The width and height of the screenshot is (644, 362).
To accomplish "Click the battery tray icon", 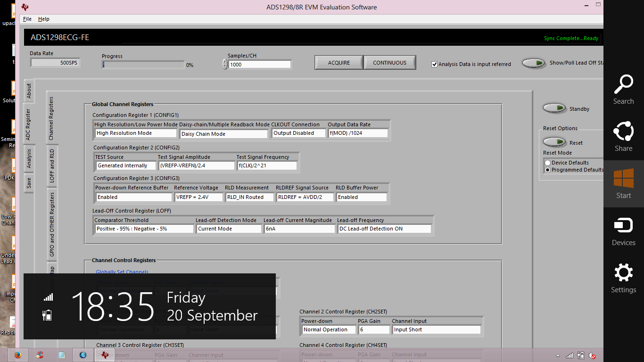I will pyautogui.click(x=581, y=356).
